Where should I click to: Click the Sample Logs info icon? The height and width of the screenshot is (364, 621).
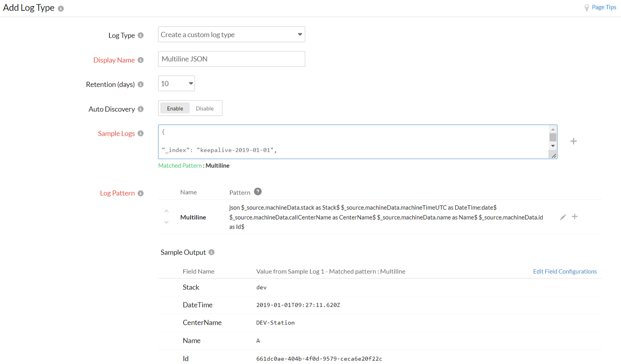click(x=140, y=133)
